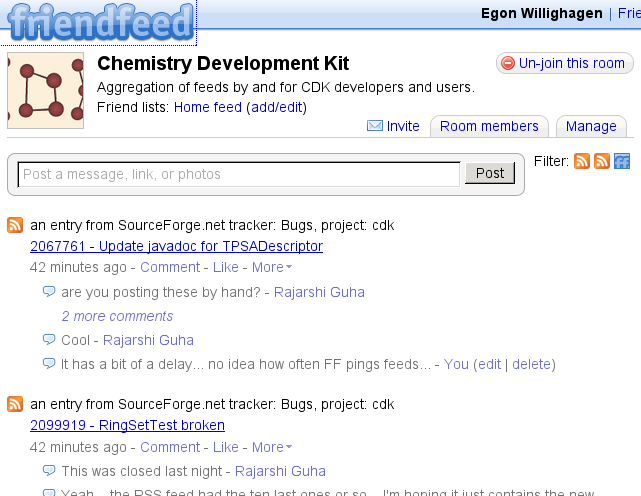
Task: Open Egon Willighagen profile name
Action: click(x=542, y=13)
